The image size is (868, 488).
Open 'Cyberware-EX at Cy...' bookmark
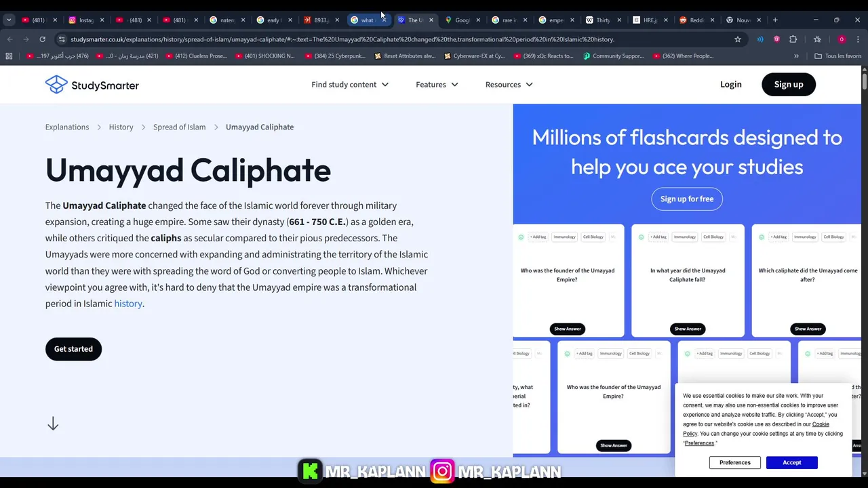pyautogui.click(x=473, y=56)
